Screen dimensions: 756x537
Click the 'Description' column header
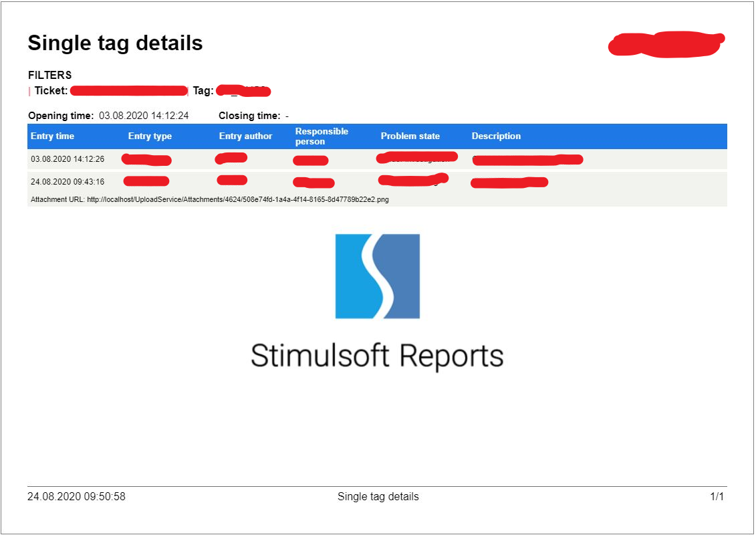496,136
